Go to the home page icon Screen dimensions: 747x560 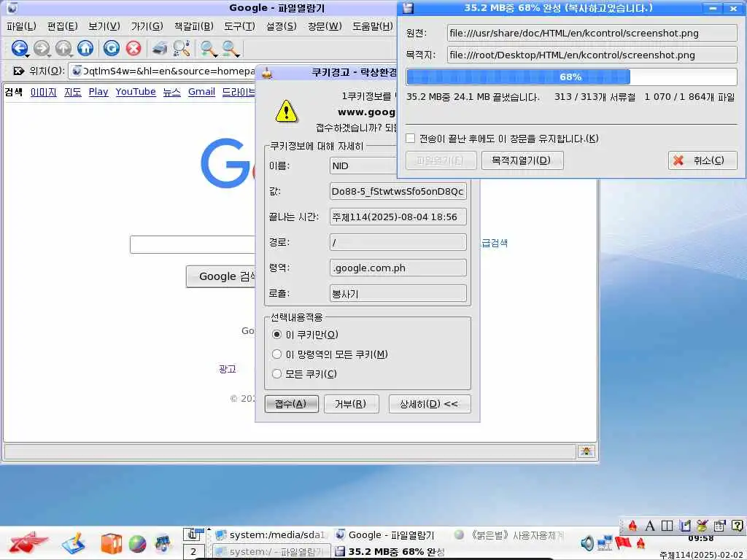(x=85, y=47)
